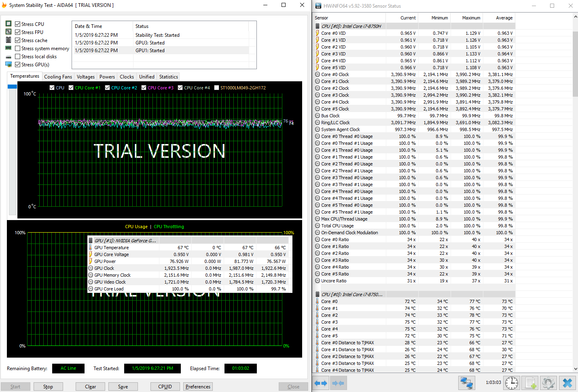Open HWiNFO sensor settings gear icon
This screenshot has height=392, width=578.
coord(548,383)
